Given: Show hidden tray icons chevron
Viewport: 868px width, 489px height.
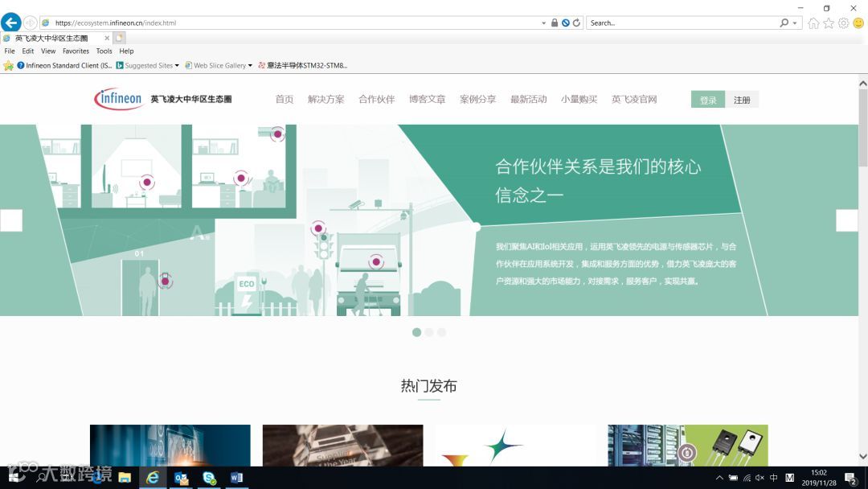Looking at the screenshot, I should (x=719, y=478).
